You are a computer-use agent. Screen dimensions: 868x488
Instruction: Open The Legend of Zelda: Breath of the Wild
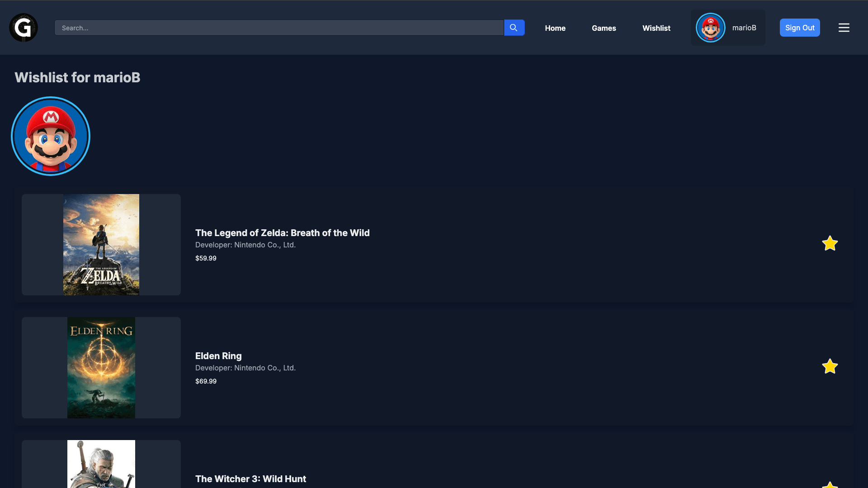click(282, 232)
